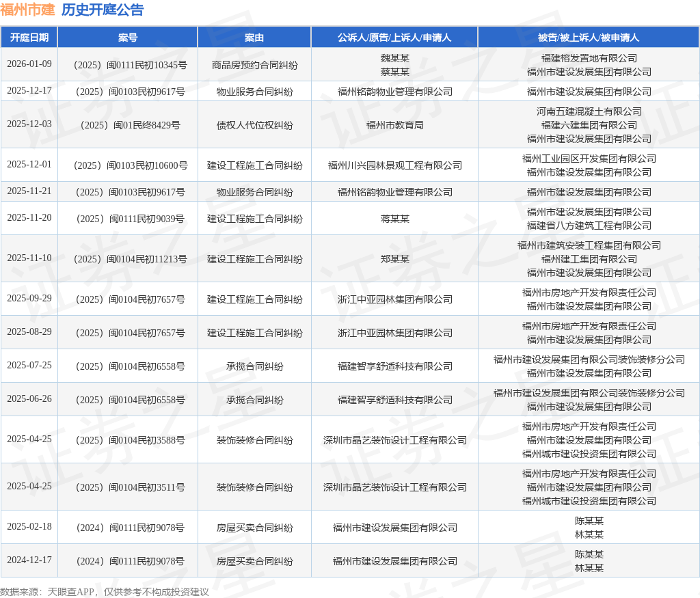Click defendant 福州建工集团有限公司
Viewport: 700px width, 598px height.
(589, 259)
